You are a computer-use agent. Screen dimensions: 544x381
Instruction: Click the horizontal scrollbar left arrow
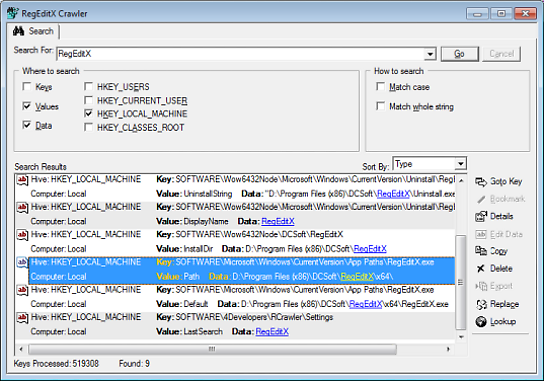point(21,349)
